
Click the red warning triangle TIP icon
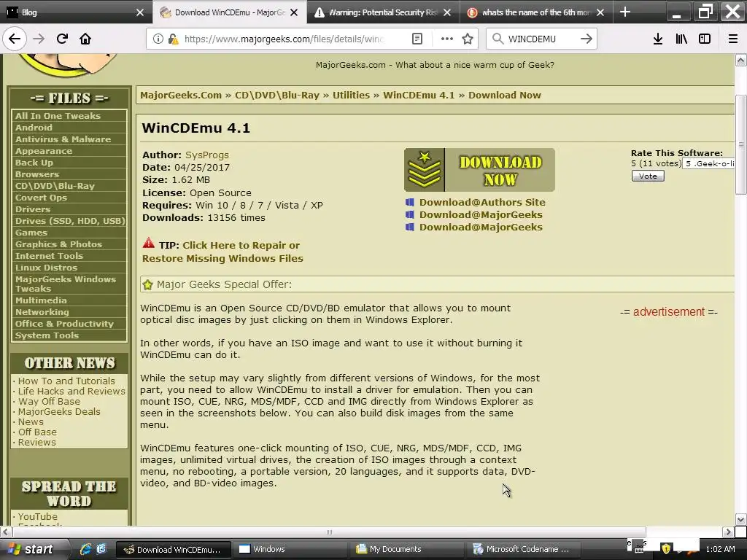pyautogui.click(x=149, y=243)
